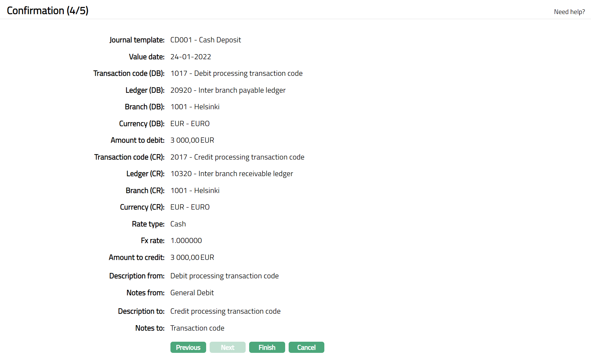Click the Fx rate 1.000000 value
The image size is (591, 364).
(186, 240)
